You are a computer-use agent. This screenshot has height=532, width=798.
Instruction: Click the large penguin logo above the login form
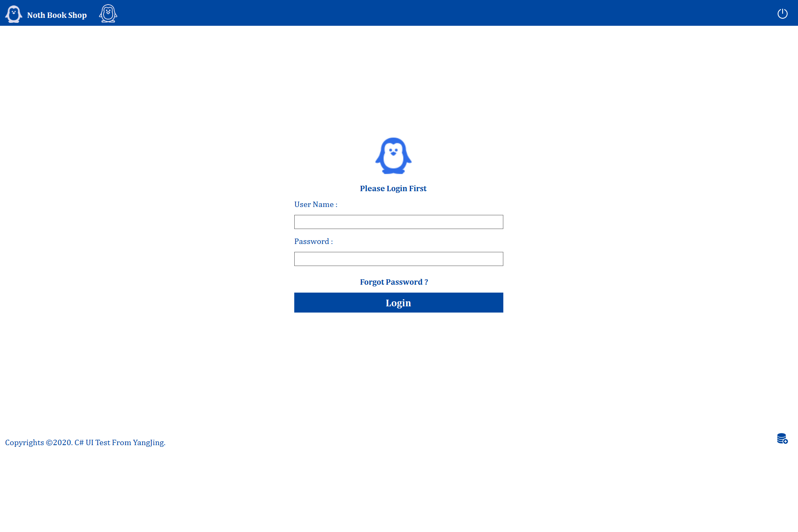(x=393, y=156)
